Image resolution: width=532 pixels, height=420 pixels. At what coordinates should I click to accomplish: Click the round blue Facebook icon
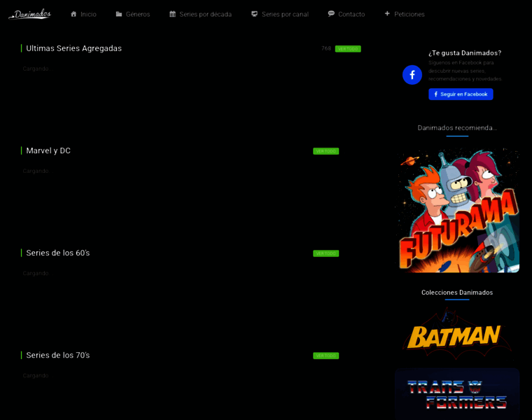(x=412, y=75)
